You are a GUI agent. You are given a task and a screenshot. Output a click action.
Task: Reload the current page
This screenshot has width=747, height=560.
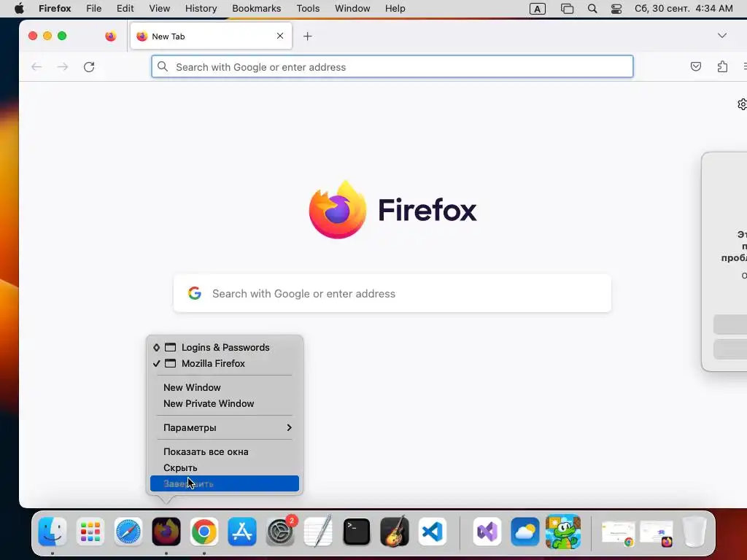coord(89,67)
